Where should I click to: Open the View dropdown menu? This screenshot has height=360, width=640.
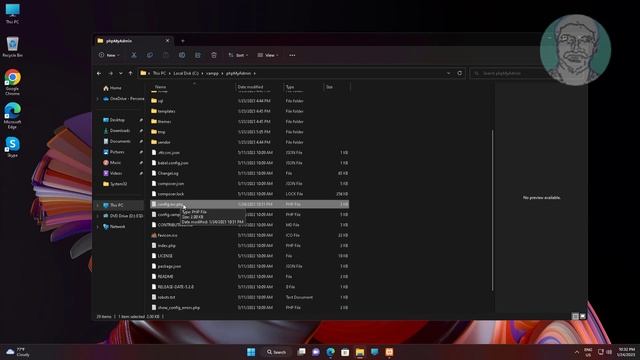point(268,55)
